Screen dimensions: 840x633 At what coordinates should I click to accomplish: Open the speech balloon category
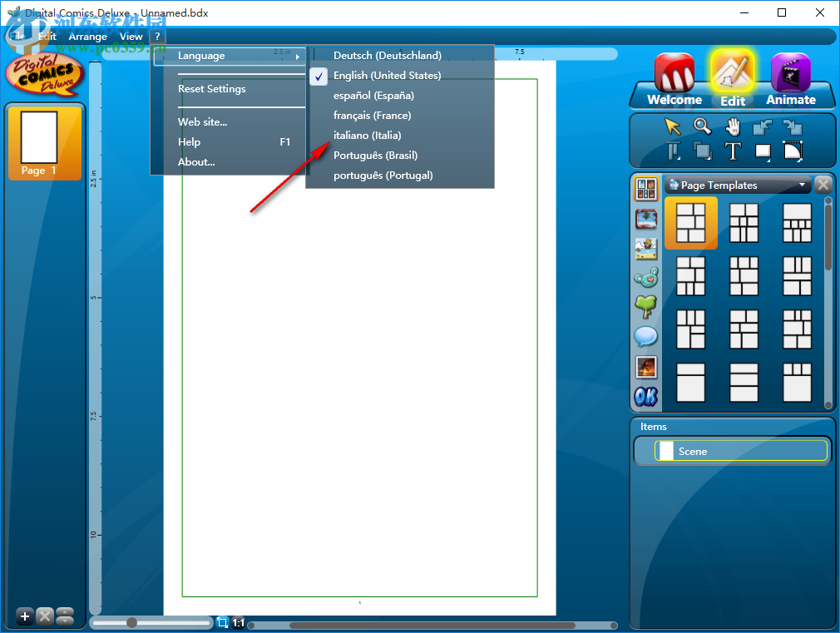click(646, 337)
